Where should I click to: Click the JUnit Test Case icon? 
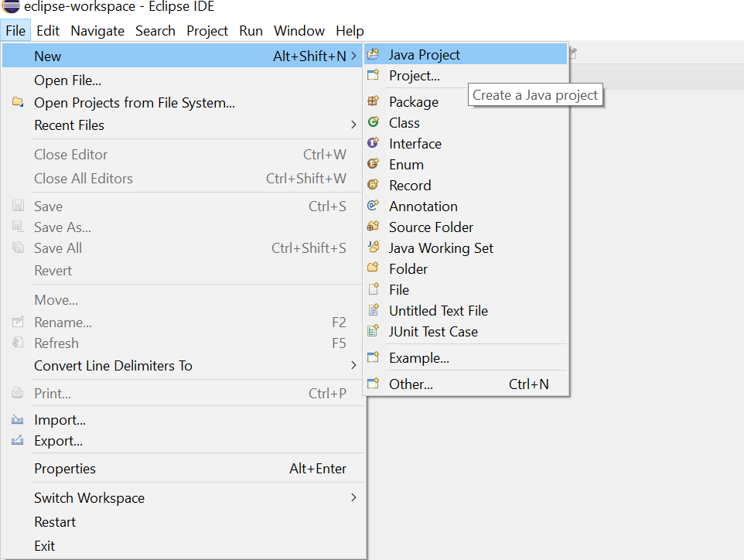pyautogui.click(x=374, y=331)
